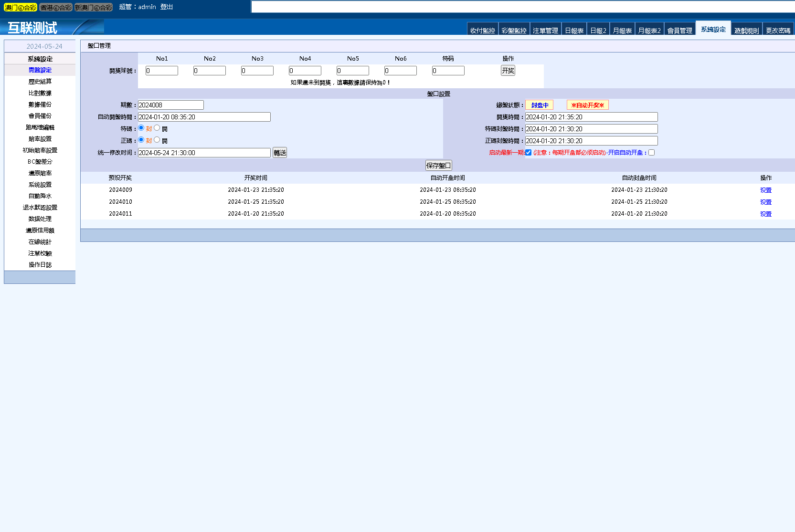Image resolution: width=795 pixels, height=532 pixels.
Task: Edit the 正碼封盤時間 field
Action: 592,141
